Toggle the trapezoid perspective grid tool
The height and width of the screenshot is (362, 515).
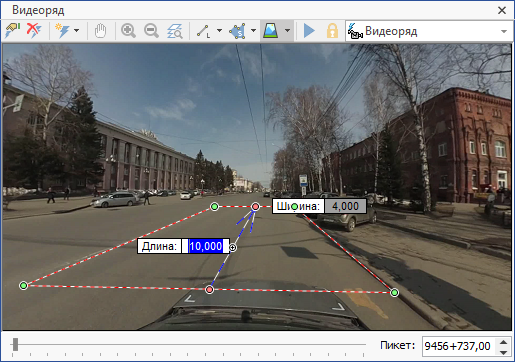(x=271, y=31)
